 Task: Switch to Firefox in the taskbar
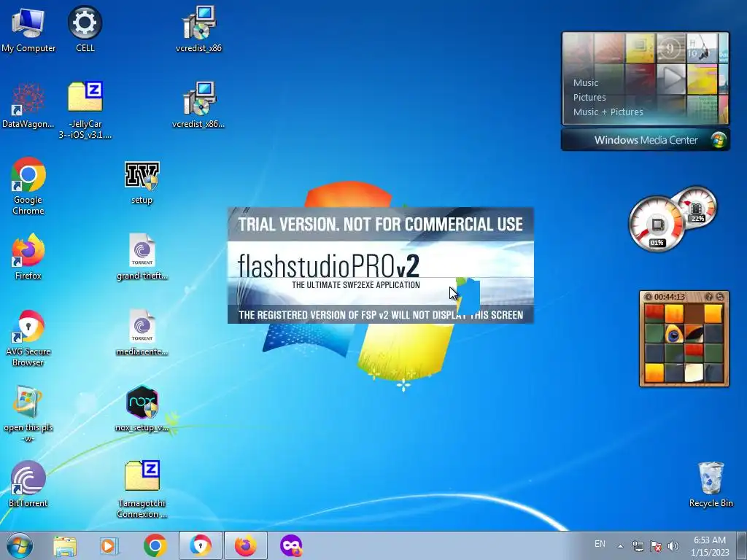pos(246,545)
